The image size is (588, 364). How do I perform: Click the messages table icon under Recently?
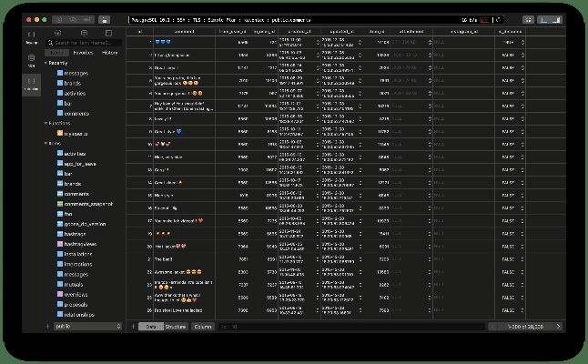coord(58,73)
